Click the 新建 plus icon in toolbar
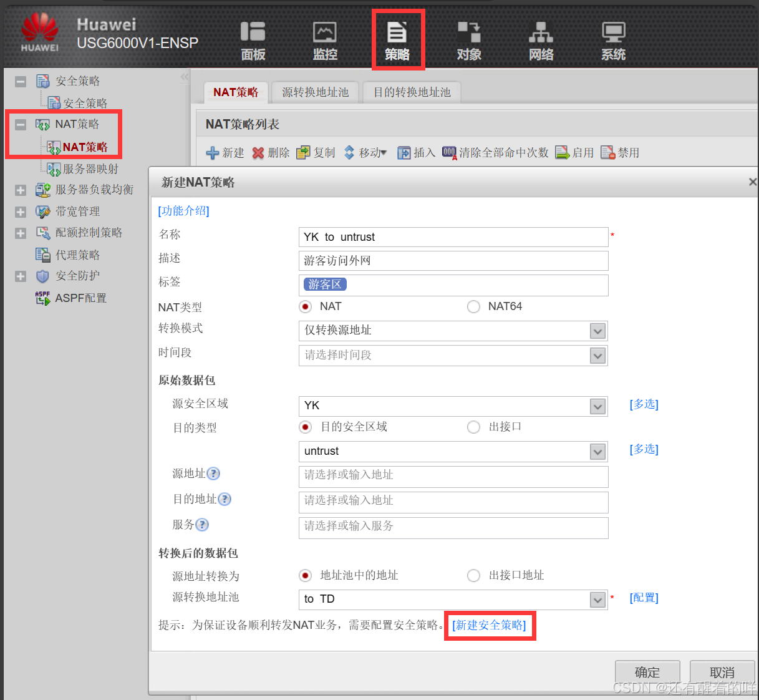759x700 pixels. [213, 153]
